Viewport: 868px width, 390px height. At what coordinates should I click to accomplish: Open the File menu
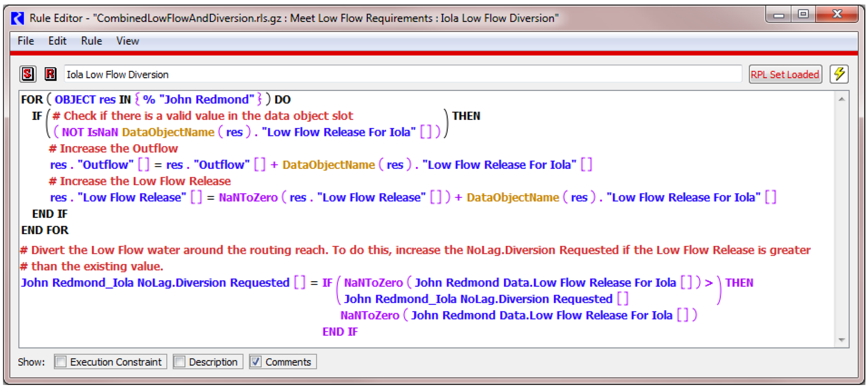[26, 41]
